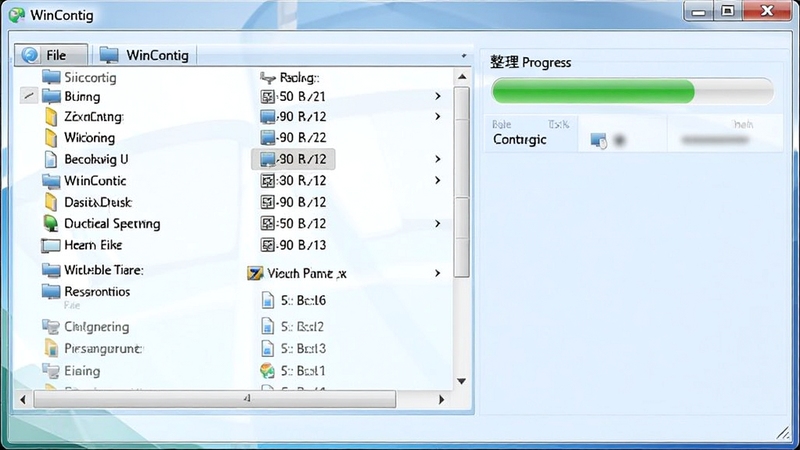Click the Viouth Pame .x app icon
The height and width of the screenshot is (450, 800).
[255, 273]
